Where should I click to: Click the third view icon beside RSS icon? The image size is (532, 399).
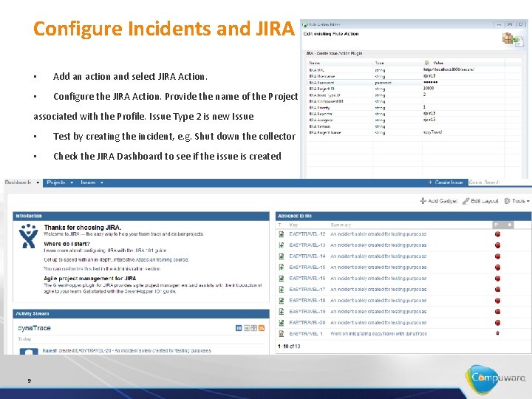pyautogui.click(x=253, y=328)
